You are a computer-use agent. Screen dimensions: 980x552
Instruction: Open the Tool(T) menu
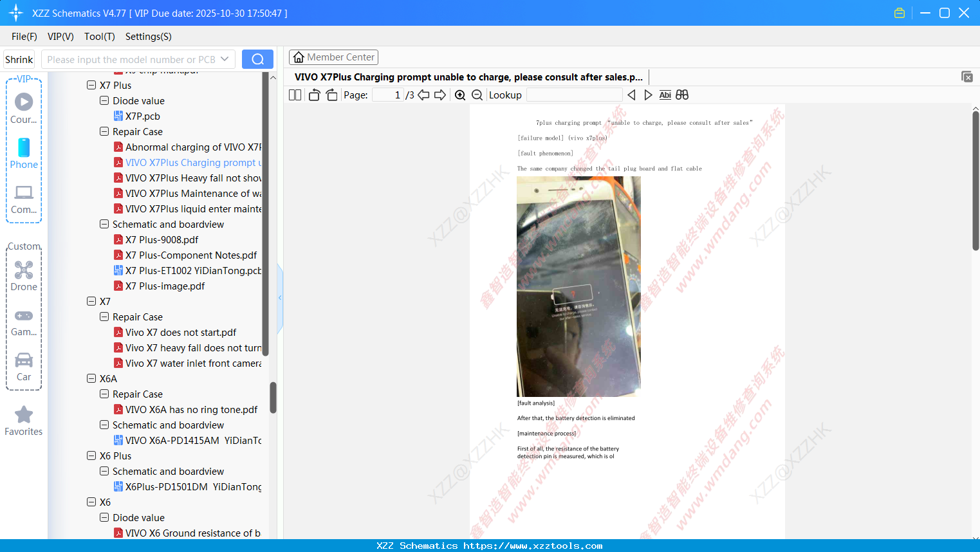coord(99,37)
